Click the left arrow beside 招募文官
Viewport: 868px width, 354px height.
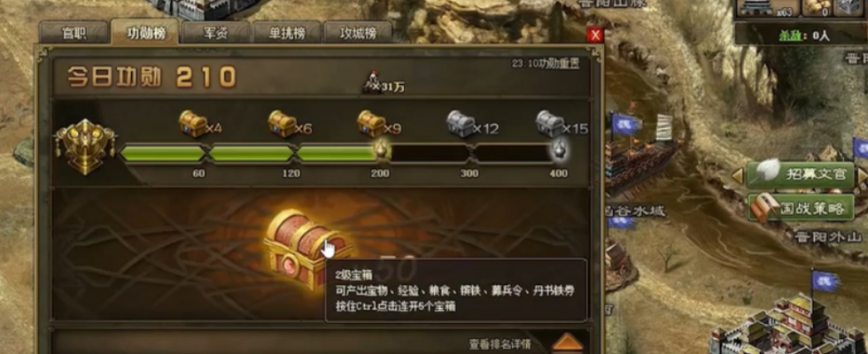[x=737, y=175]
